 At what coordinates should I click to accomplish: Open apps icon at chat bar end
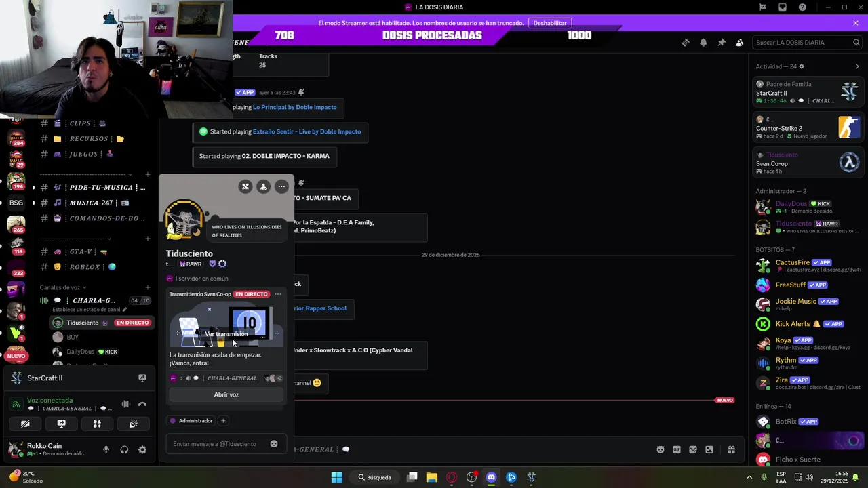pos(731,449)
